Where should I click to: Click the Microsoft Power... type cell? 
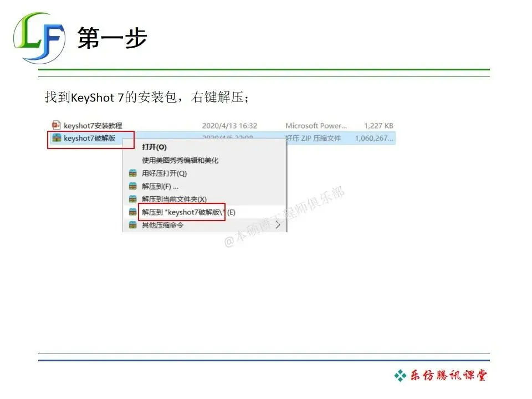(316, 126)
